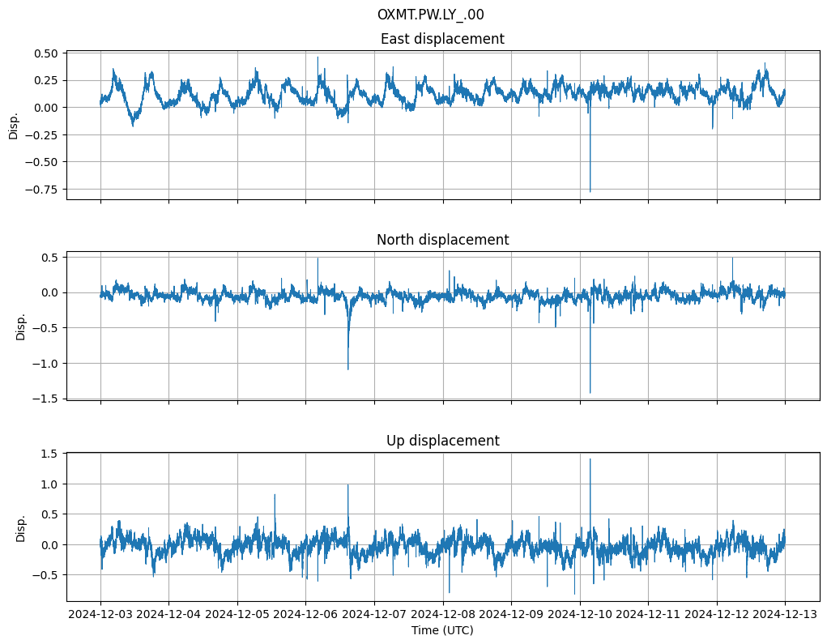Click the 2024-12-13 date tick label

pyautogui.click(x=785, y=614)
